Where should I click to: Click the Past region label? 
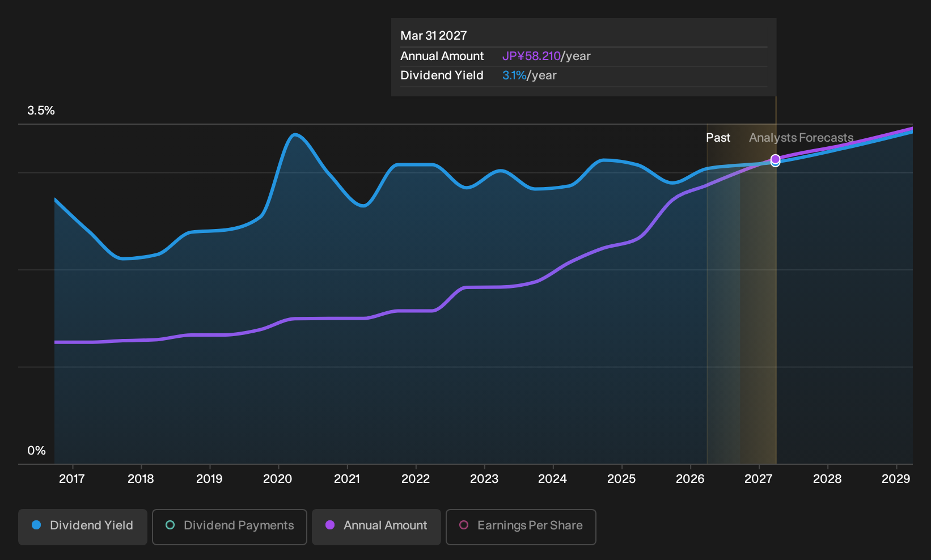tap(718, 138)
